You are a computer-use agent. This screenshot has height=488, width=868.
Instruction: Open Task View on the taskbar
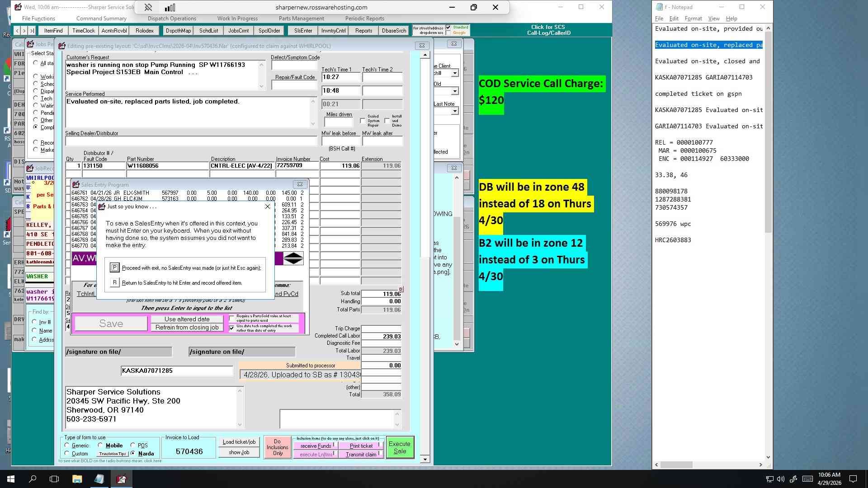[x=54, y=479]
